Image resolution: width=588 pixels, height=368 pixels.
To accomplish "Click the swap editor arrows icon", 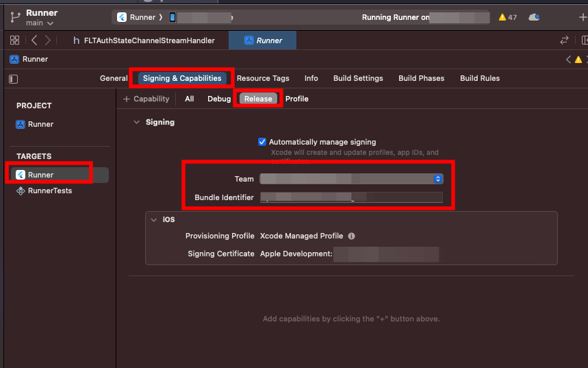I will pos(564,40).
